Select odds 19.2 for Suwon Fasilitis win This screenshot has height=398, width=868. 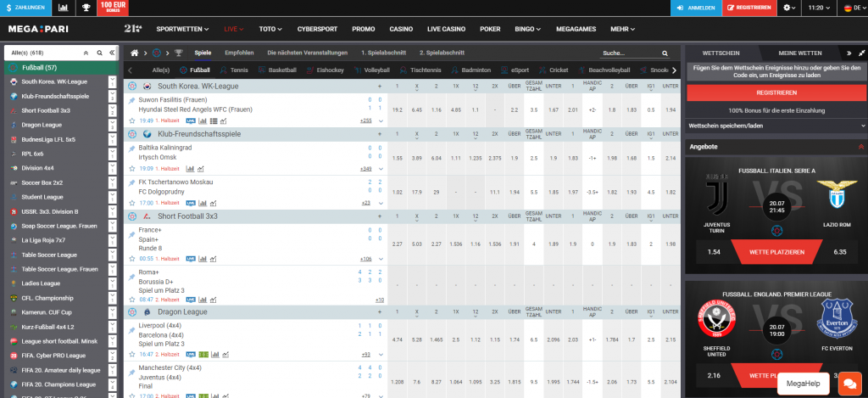397,110
